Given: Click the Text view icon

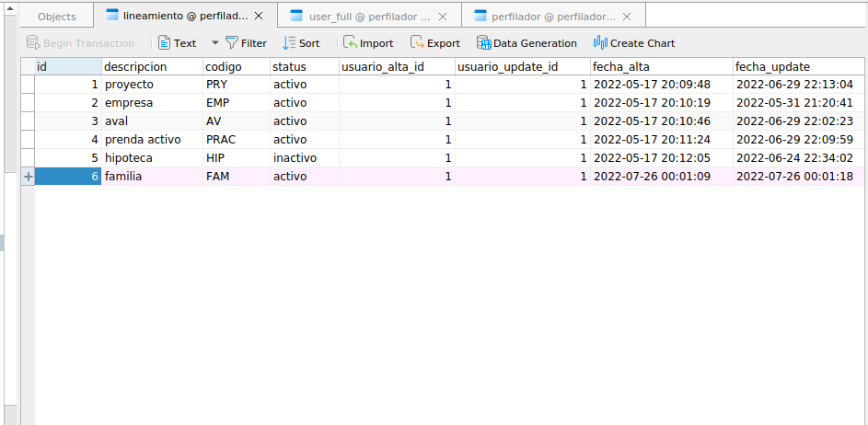Looking at the screenshot, I should [164, 43].
